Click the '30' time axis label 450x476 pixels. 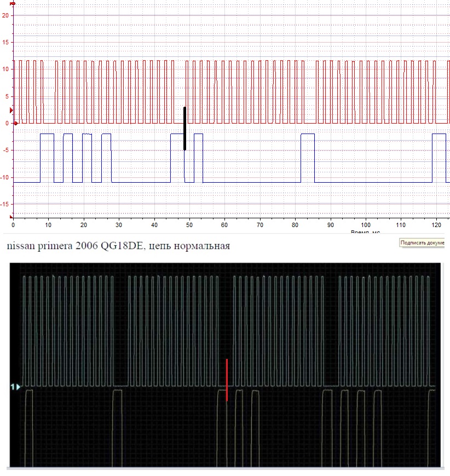119,225
